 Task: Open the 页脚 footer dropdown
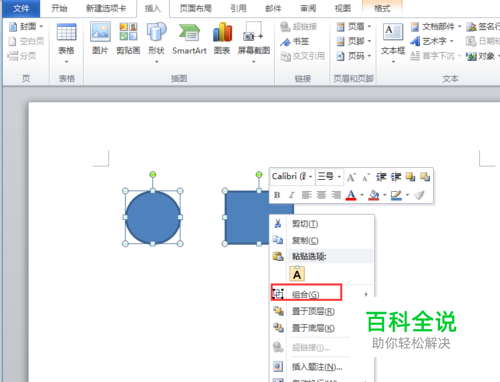click(354, 41)
